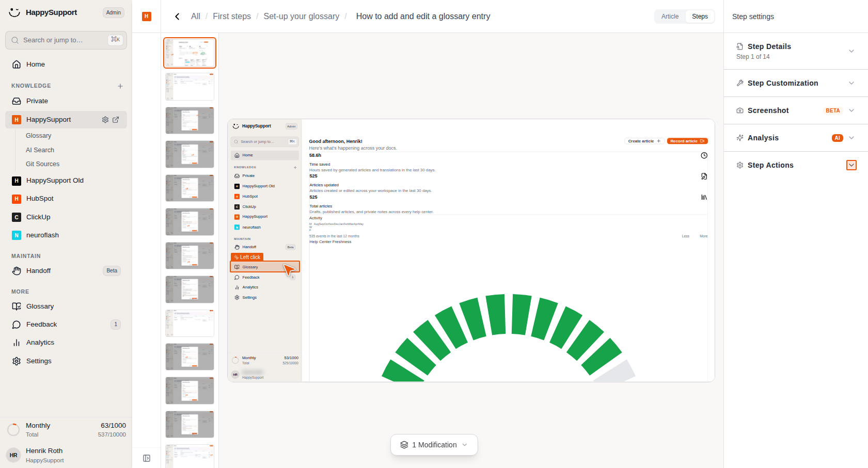Go to Git Sources sub-item

coord(42,164)
